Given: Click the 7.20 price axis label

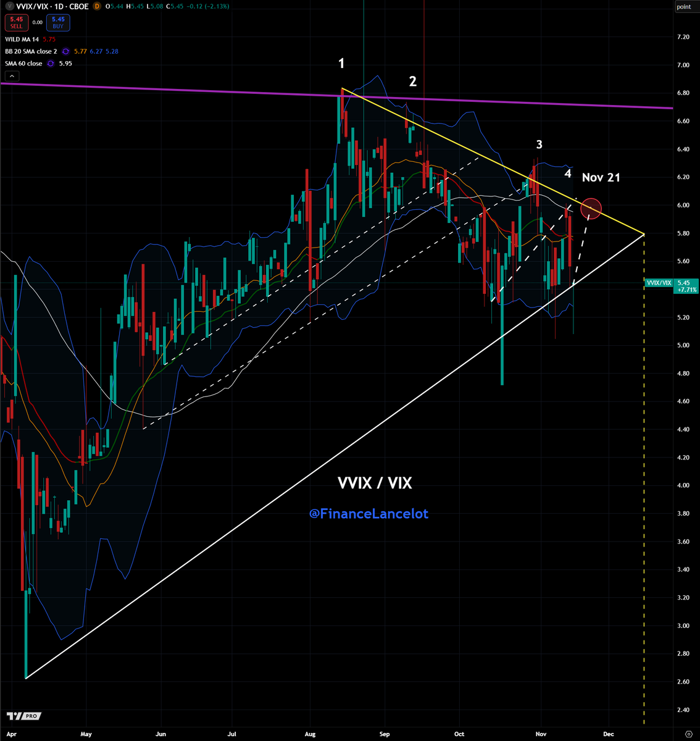Looking at the screenshot, I should tap(683, 37).
